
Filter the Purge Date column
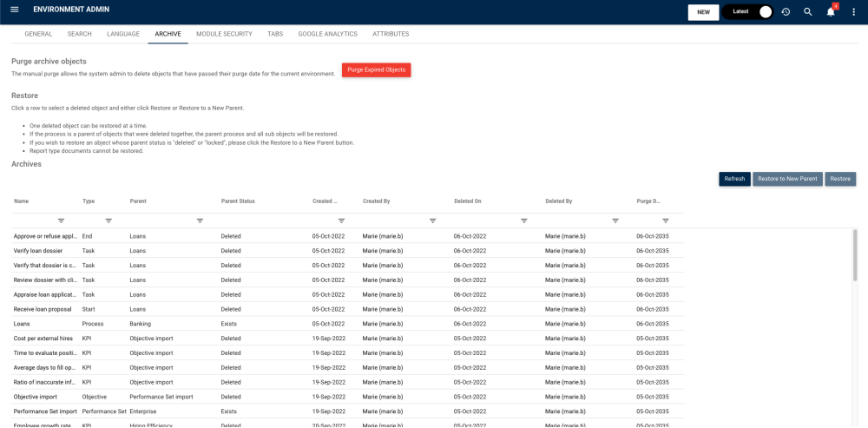coord(666,221)
